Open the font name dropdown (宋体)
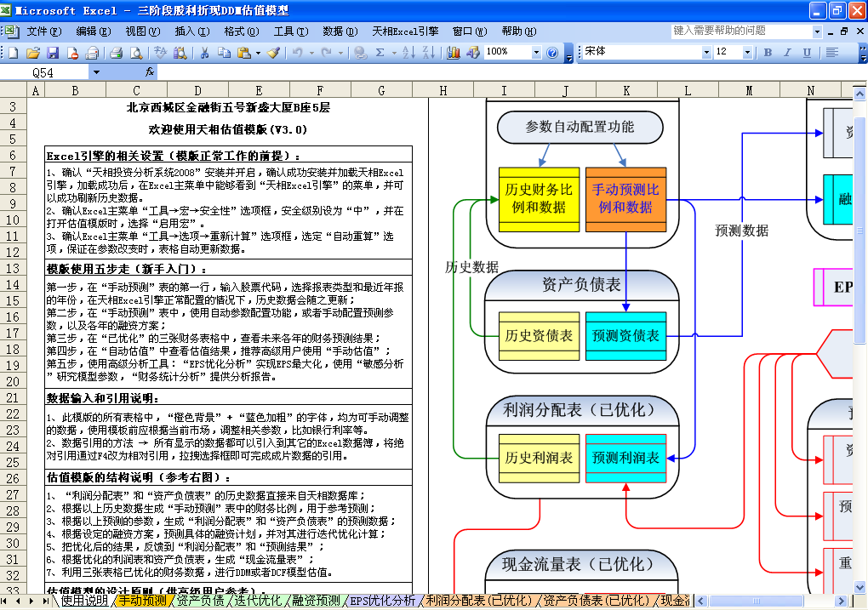868x610 pixels. [706, 53]
